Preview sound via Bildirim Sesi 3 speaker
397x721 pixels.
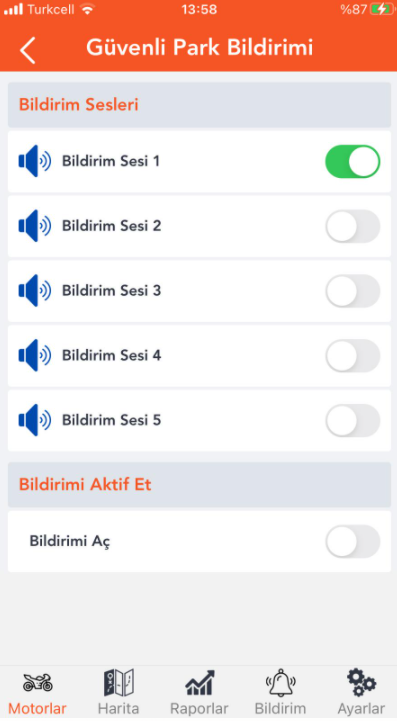point(35,291)
